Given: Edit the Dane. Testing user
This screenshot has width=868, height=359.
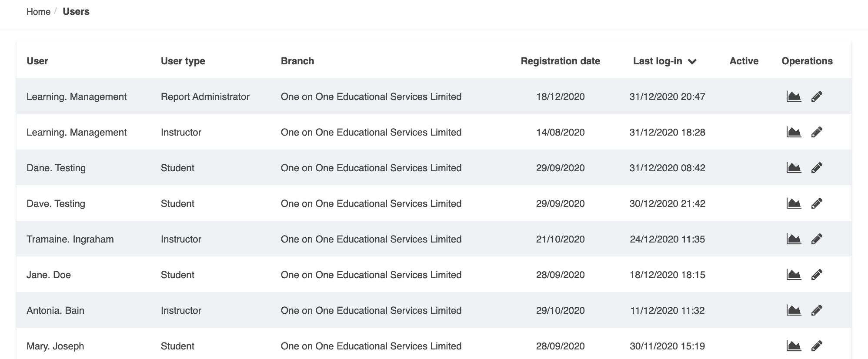Looking at the screenshot, I should point(817,168).
